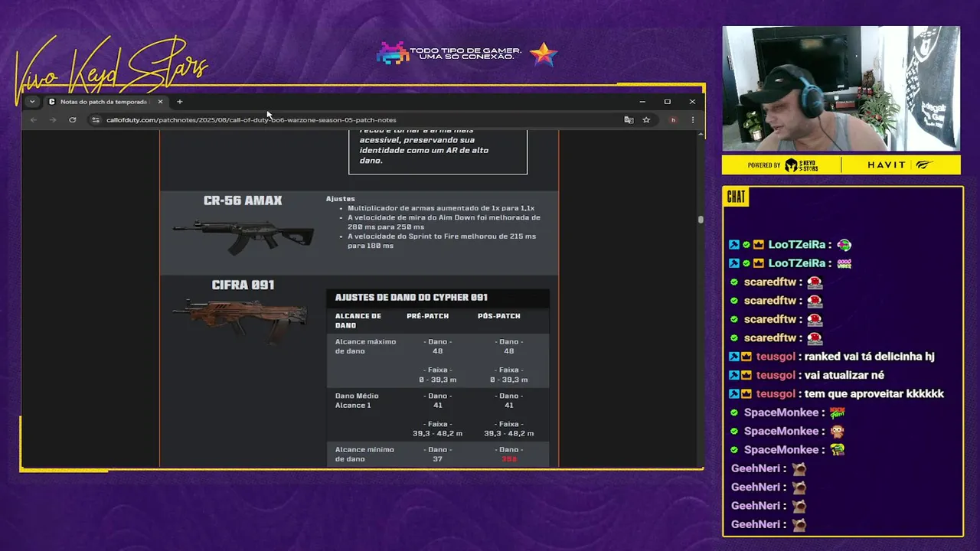Viewport: 980px width, 551px height.
Task: Click teusgol message tem que aproveitar kkkkkk
Action: [x=874, y=393]
